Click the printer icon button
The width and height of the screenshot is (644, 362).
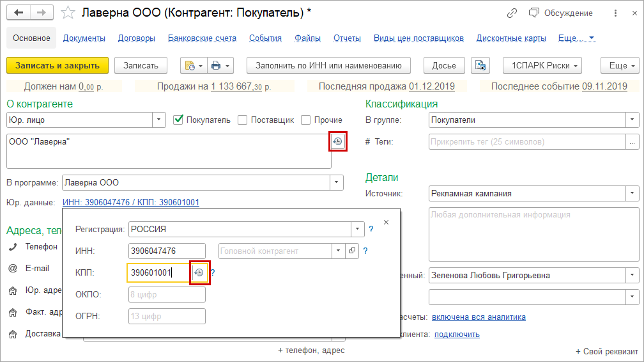[216, 65]
